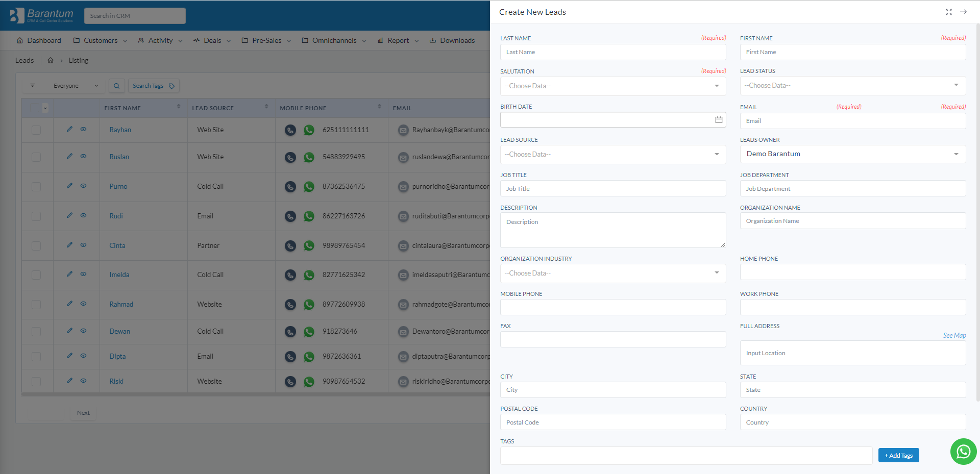
Task: Check the Cinta row checkbox
Action: [36, 246]
